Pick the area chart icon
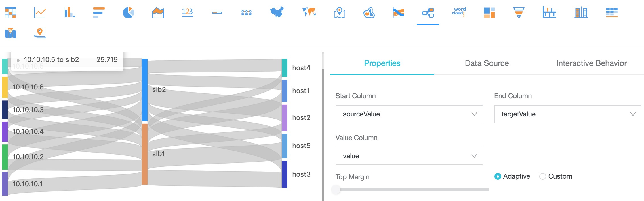This screenshot has height=201, width=644. coord(158,13)
